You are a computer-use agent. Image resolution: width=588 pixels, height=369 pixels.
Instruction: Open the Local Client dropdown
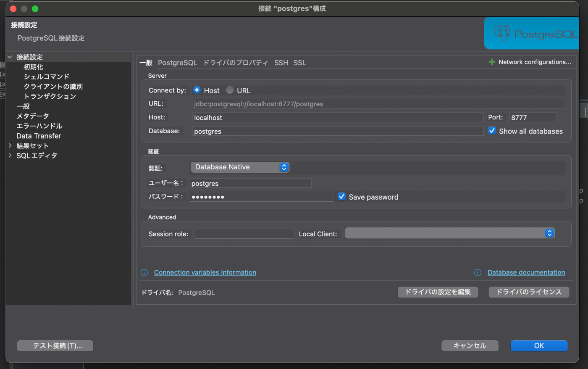[450, 233]
